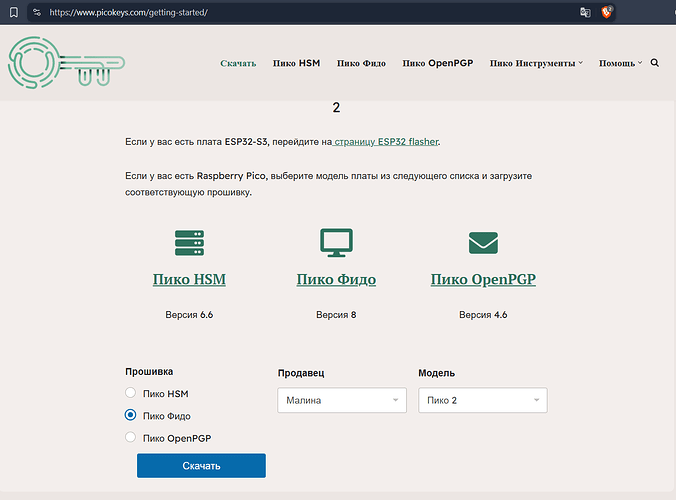
Task: Open the Модель dropdown showing Пико 2
Action: 483,400
